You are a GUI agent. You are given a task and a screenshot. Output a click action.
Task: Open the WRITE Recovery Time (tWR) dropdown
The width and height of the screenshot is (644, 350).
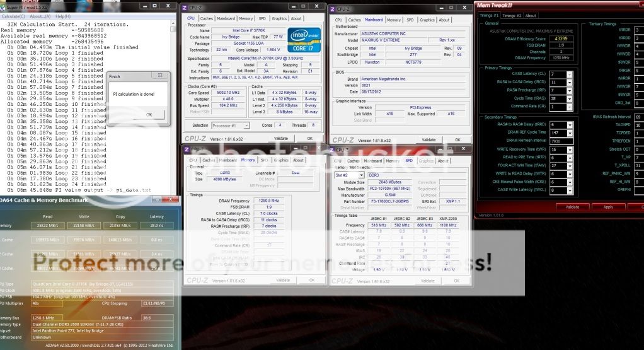pyautogui.click(x=570, y=149)
